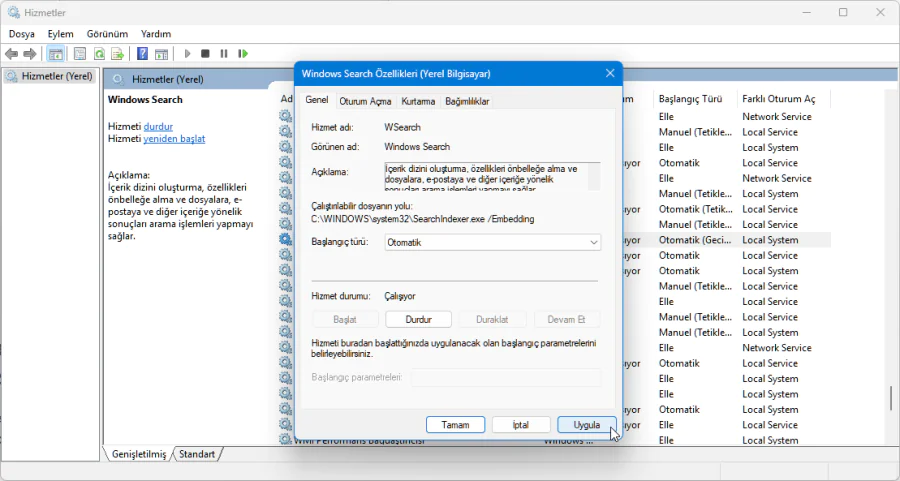The width and height of the screenshot is (900, 481).
Task: Click the SearchIndexer.exe executable path text
Action: pyautogui.click(x=422, y=219)
